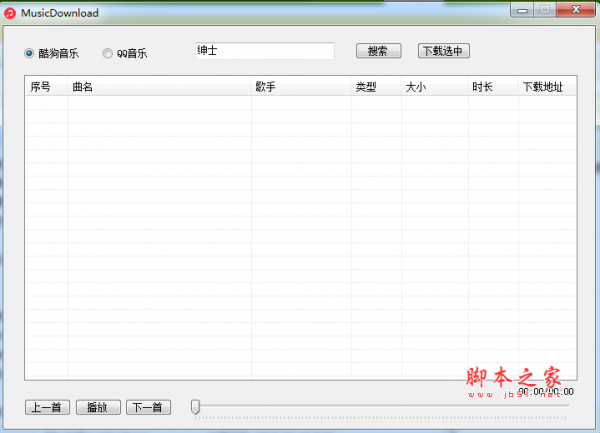Click the 下一首 next track button
The width and height of the screenshot is (600, 433).
148,407
